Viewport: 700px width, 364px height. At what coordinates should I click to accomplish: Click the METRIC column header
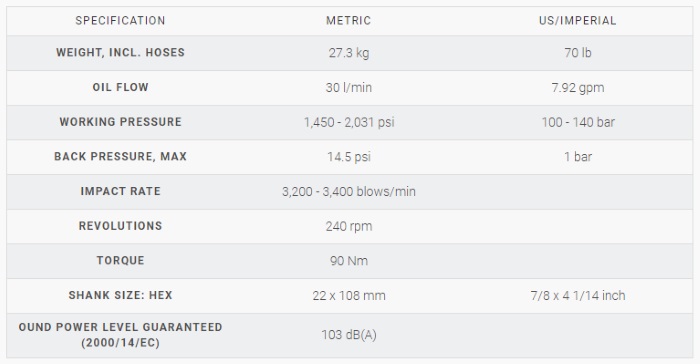[349, 21]
